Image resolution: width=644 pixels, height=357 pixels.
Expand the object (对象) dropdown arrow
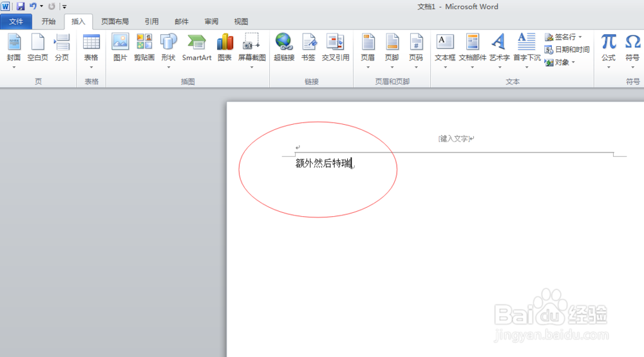pos(573,62)
